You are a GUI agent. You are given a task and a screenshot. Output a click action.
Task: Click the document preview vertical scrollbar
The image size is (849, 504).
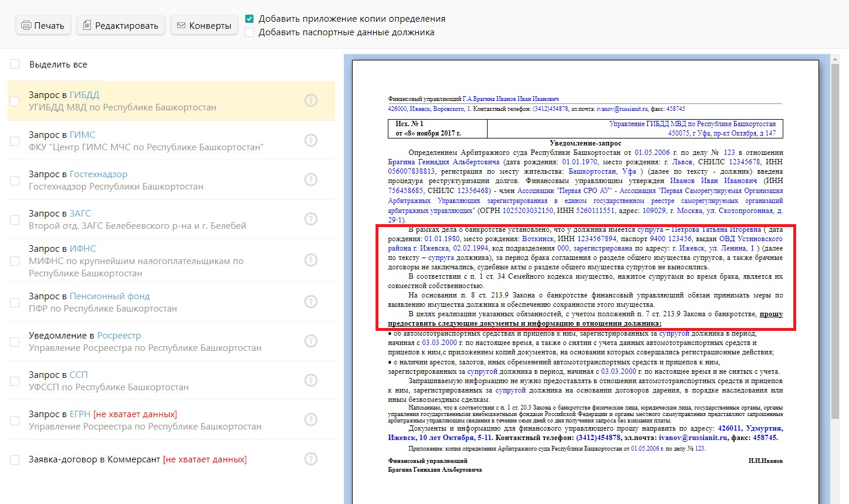tap(836, 235)
